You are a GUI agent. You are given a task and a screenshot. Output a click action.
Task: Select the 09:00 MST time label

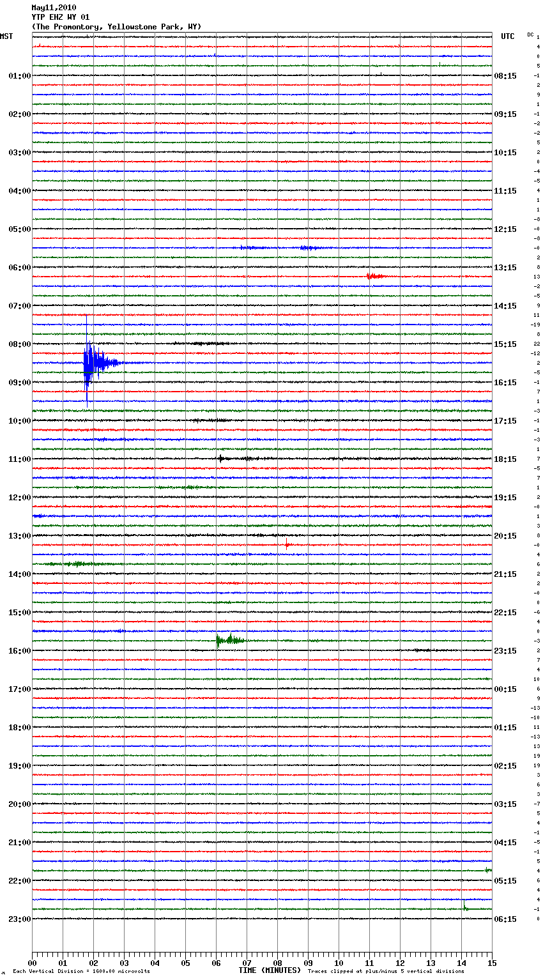coord(19,383)
